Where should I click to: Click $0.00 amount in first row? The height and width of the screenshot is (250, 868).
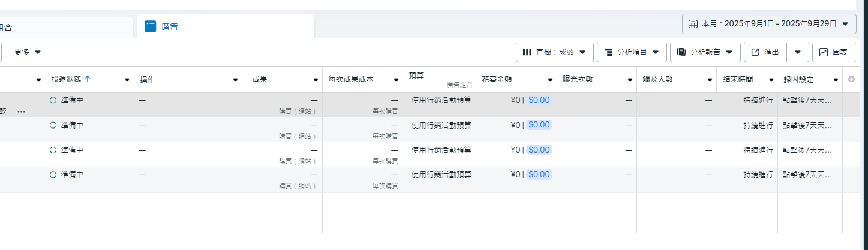pyautogui.click(x=539, y=100)
